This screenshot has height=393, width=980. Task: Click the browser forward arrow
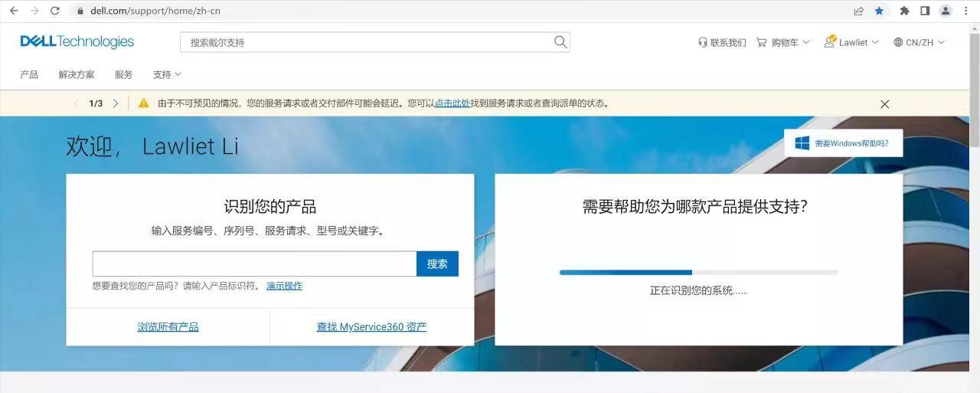(x=34, y=11)
